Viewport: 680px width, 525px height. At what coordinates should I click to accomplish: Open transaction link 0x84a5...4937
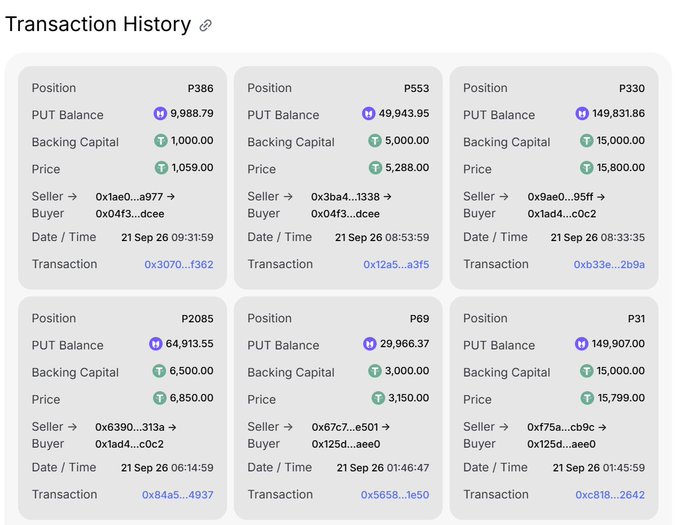point(177,495)
